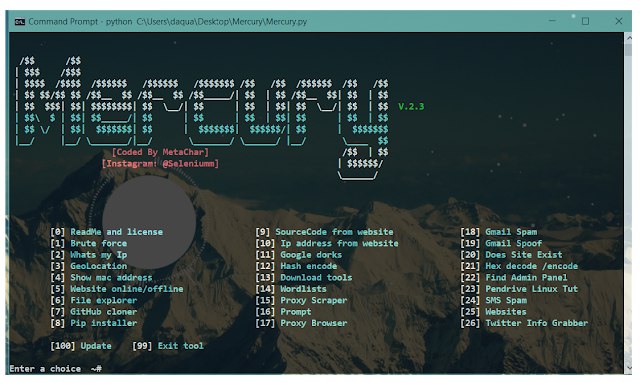The image size is (640, 383).
Task: Click '[8] Pip installer' entry
Action: click(x=93, y=323)
